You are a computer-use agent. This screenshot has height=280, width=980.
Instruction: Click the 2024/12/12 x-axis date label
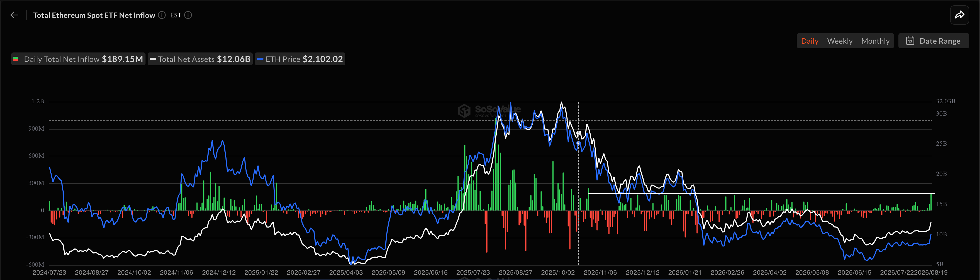point(219,273)
